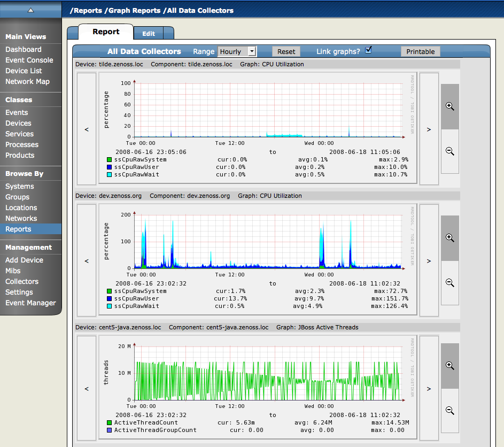Zoom out on JBoss Active Threads graph
Screen dimensions: 504x447
click(449, 411)
